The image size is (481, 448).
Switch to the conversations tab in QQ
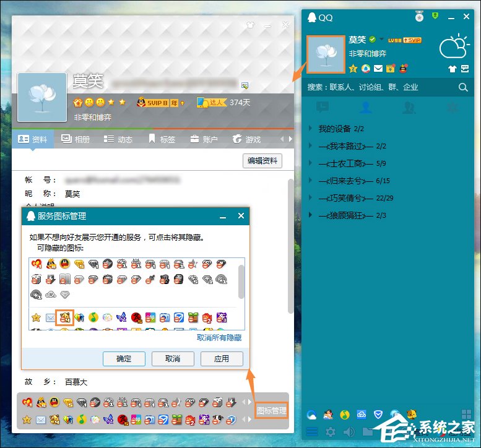pyautogui.click(x=323, y=107)
